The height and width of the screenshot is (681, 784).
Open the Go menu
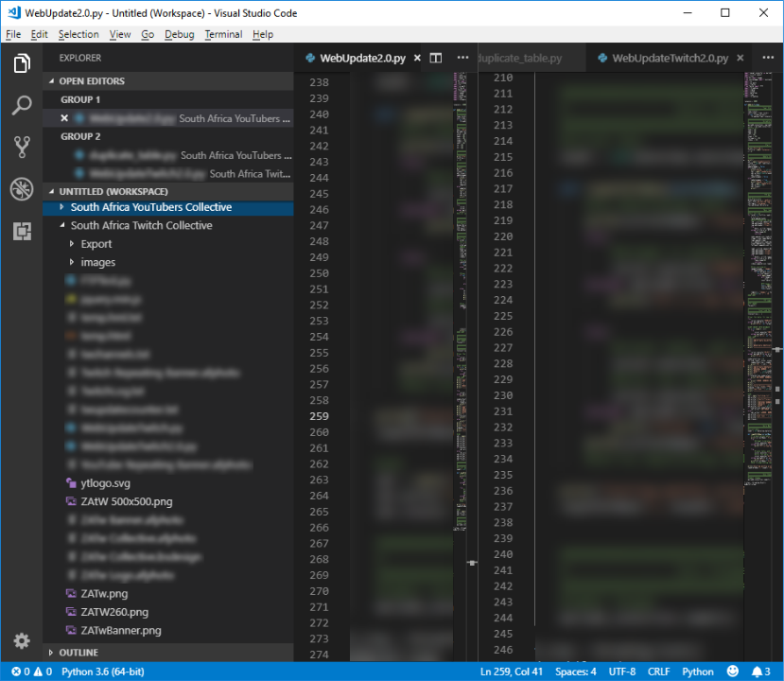148,34
